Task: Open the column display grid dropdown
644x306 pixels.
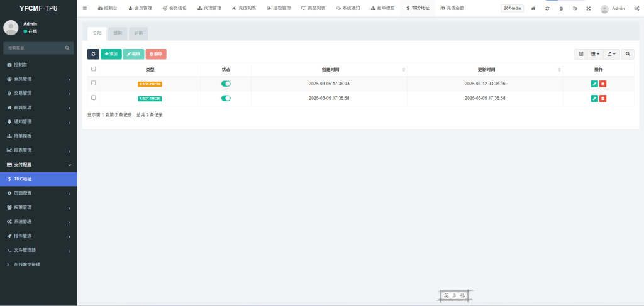Action: pyautogui.click(x=595, y=55)
